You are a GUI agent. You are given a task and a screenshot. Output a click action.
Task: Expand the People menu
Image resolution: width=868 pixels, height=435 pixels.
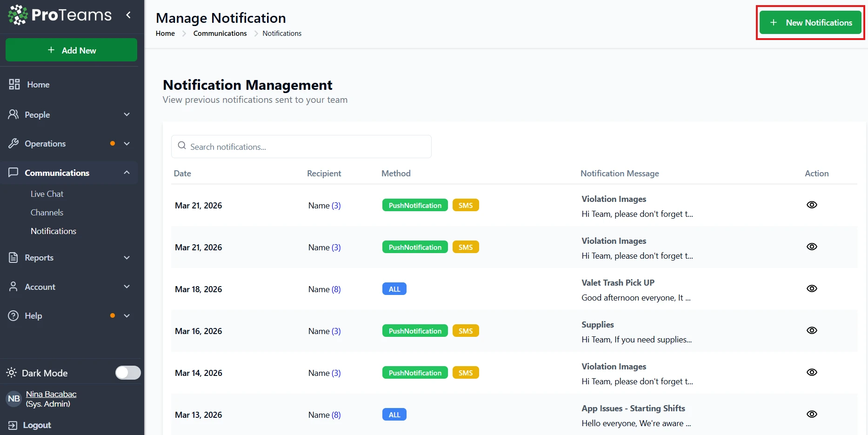click(x=127, y=114)
